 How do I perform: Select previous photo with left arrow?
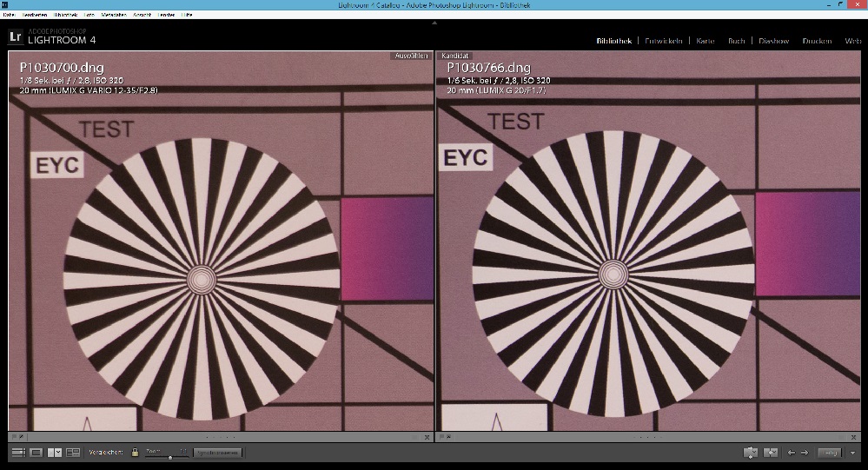pyautogui.click(x=791, y=453)
